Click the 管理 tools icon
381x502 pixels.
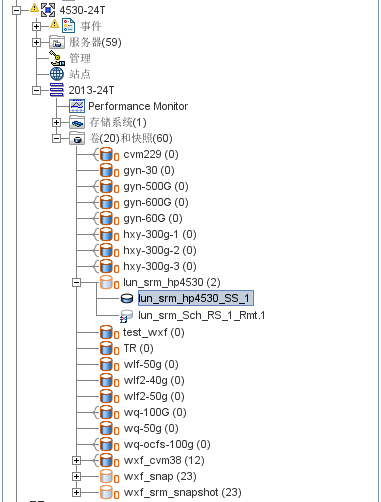(56, 58)
